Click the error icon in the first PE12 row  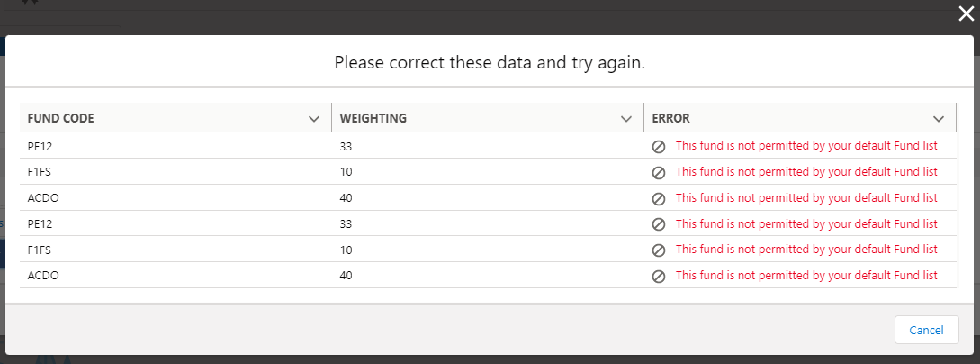click(659, 146)
